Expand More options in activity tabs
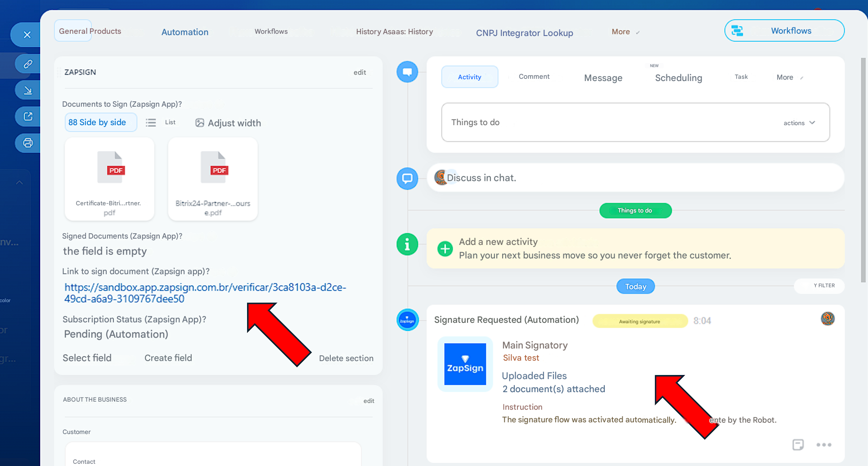 pos(789,77)
